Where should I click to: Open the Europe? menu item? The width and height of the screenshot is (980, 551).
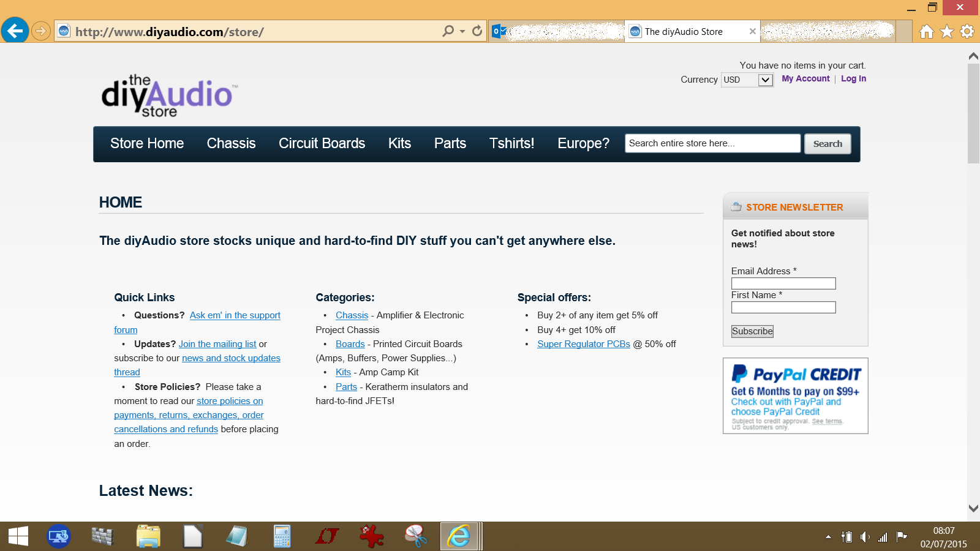coord(583,143)
